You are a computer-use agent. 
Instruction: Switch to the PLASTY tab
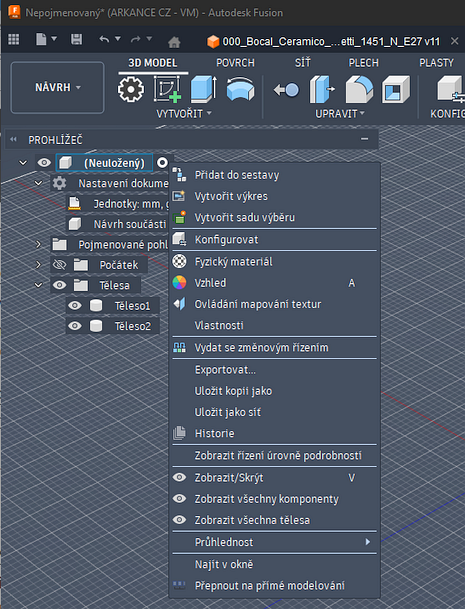click(x=436, y=63)
